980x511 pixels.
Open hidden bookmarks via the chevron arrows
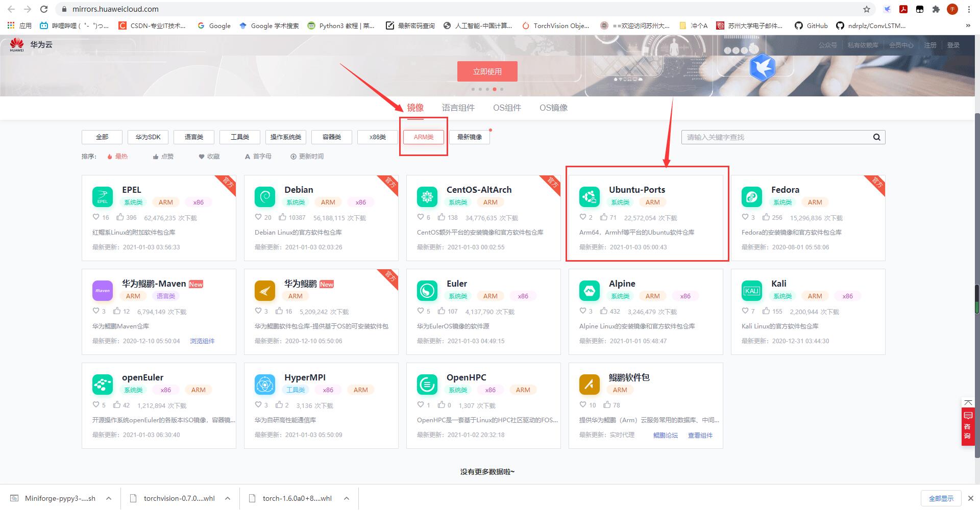[x=968, y=25]
